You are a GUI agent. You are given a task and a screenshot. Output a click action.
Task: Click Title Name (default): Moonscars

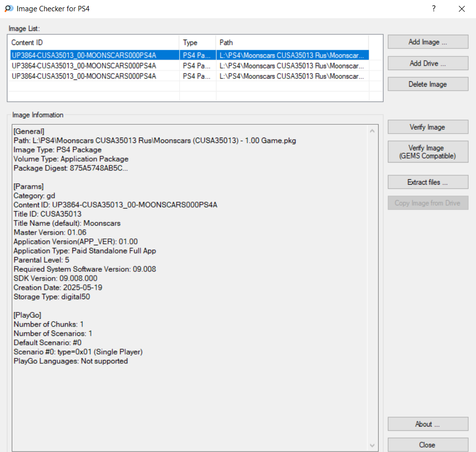(67, 223)
